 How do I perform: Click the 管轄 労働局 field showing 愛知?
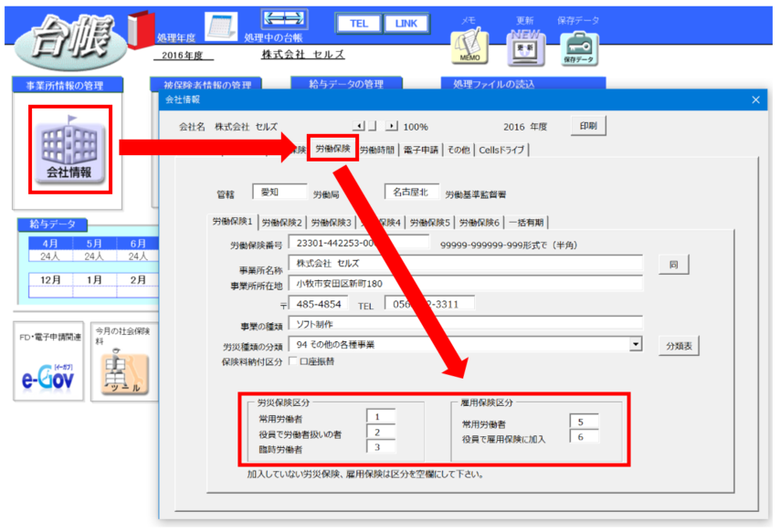pos(279,192)
